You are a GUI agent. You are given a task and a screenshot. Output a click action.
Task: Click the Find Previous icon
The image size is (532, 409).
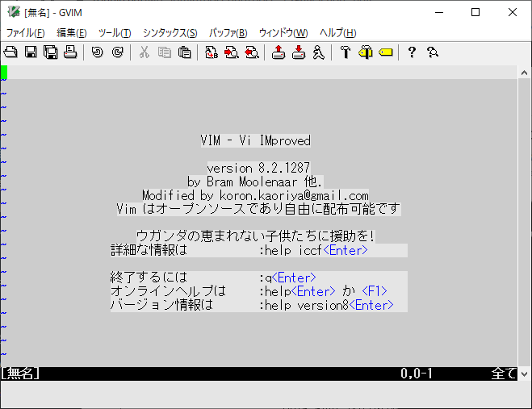coord(252,52)
